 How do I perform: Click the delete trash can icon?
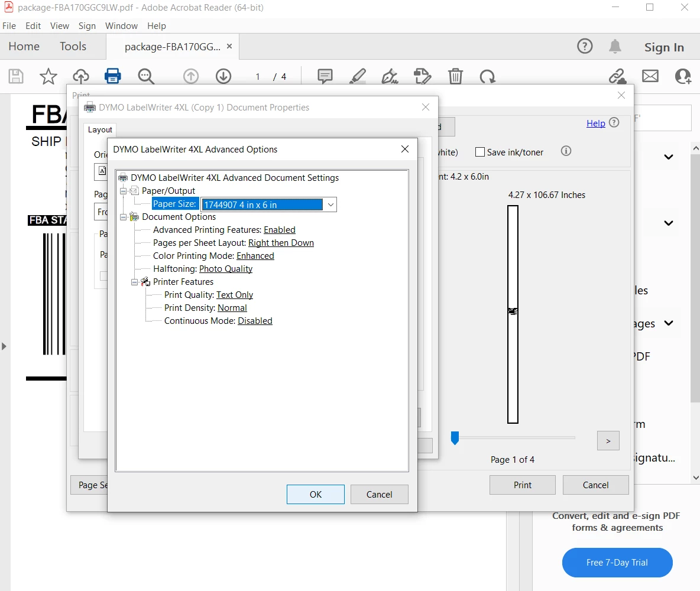(x=455, y=76)
